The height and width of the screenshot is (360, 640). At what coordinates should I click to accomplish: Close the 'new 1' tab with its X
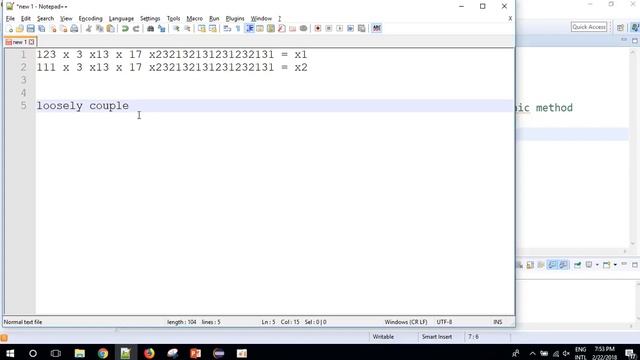point(31,42)
